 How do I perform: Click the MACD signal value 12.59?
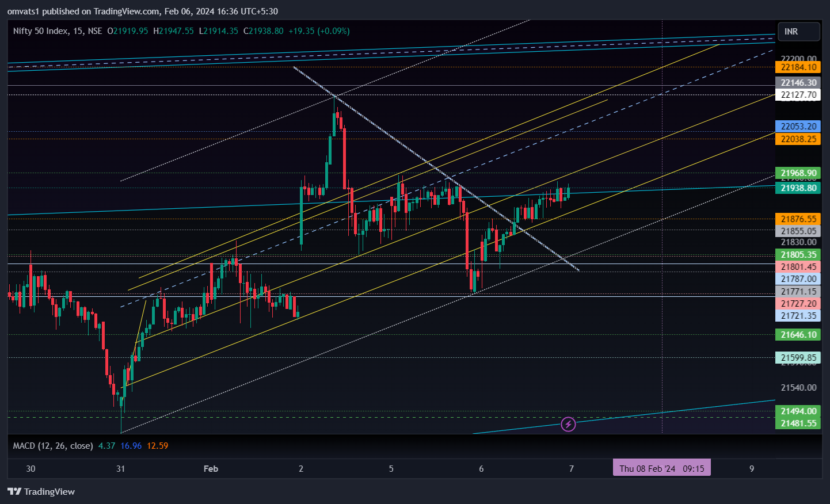tap(158, 446)
